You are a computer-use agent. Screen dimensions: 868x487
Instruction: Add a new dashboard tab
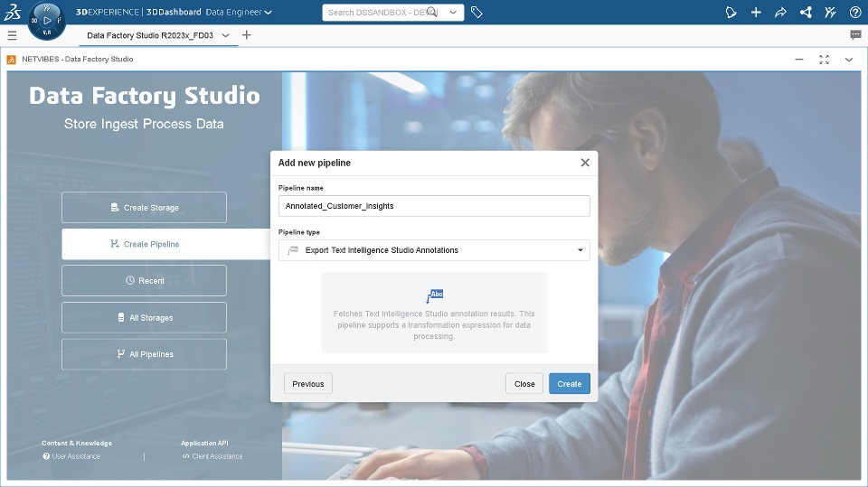tap(246, 35)
